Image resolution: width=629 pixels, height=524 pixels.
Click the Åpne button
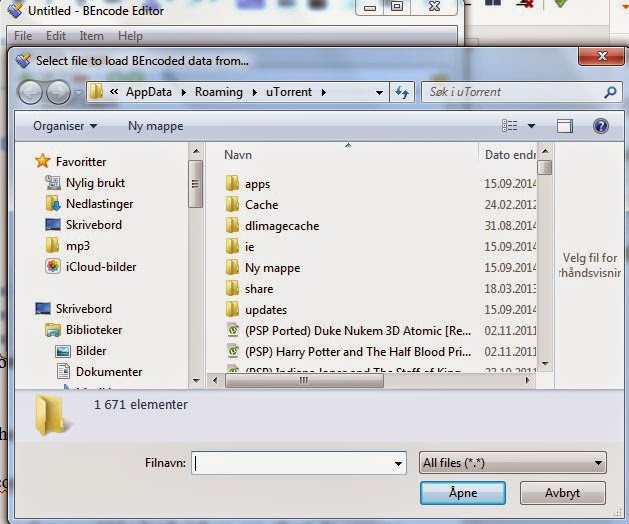click(x=463, y=493)
